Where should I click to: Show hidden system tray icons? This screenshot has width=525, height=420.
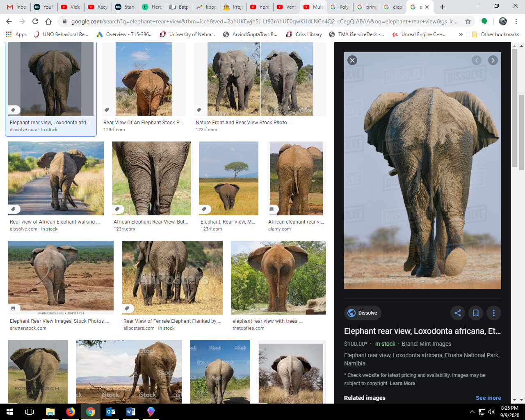click(x=472, y=412)
